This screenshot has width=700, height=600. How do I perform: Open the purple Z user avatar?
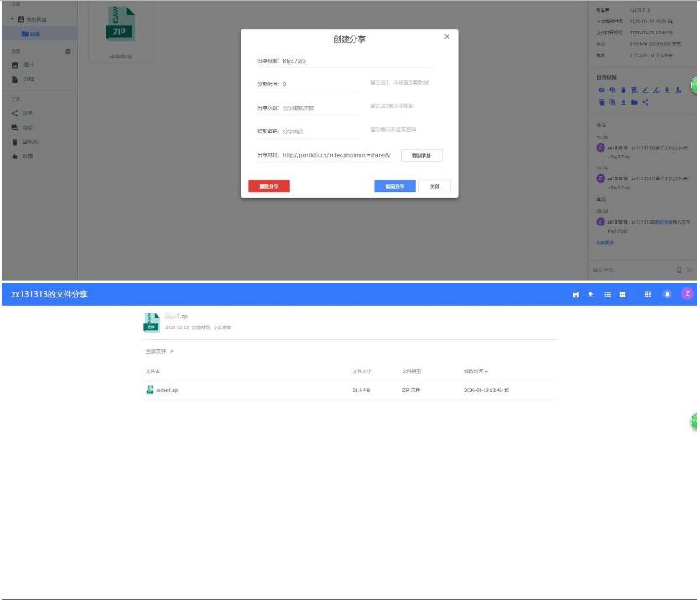tap(687, 293)
